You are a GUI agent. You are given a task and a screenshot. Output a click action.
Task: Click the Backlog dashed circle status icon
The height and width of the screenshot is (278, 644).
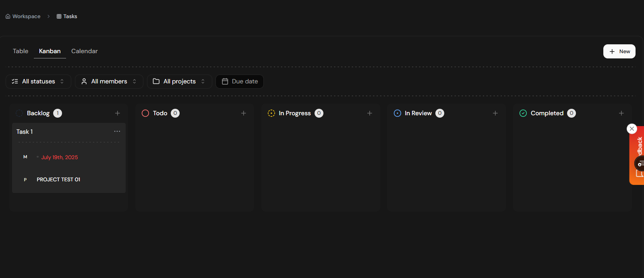pyautogui.click(x=19, y=113)
